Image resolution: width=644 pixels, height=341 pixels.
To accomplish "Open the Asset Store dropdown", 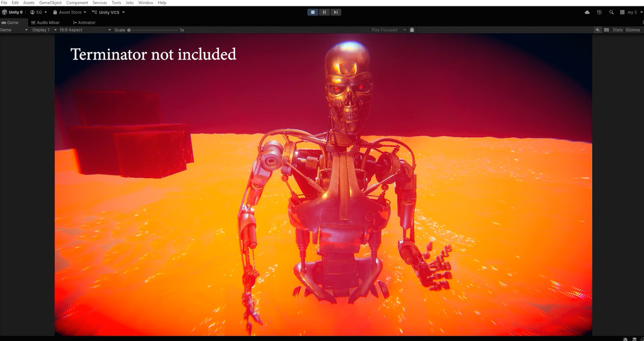I will pyautogui.click(x=70, y=12).
